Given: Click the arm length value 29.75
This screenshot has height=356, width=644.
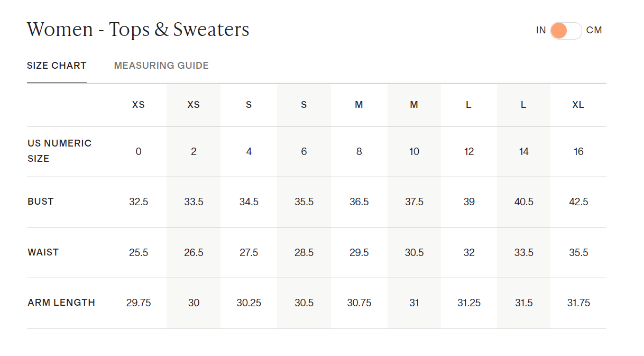Looking at the screenshot, I should (139, 303).
